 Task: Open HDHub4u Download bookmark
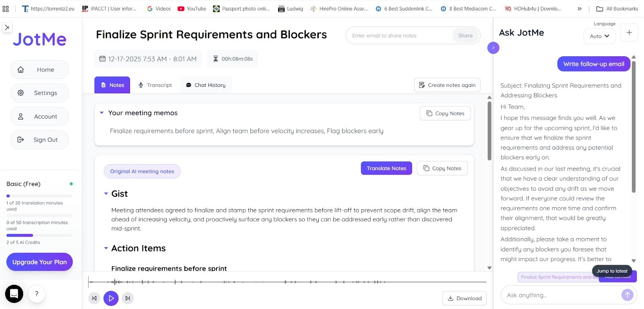(533, 8)
